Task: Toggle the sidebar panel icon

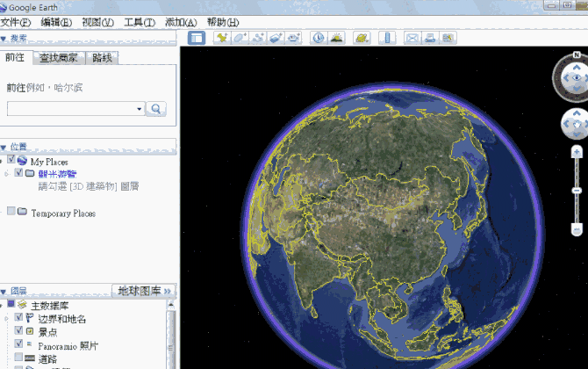Action: [197, 38]
